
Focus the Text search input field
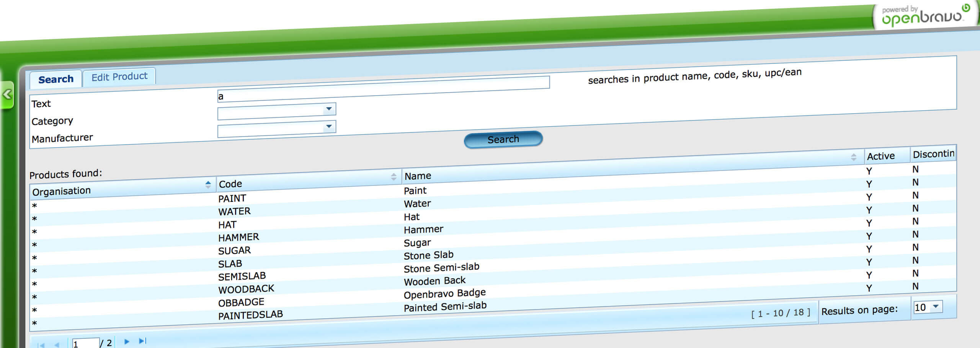(384, 90)
